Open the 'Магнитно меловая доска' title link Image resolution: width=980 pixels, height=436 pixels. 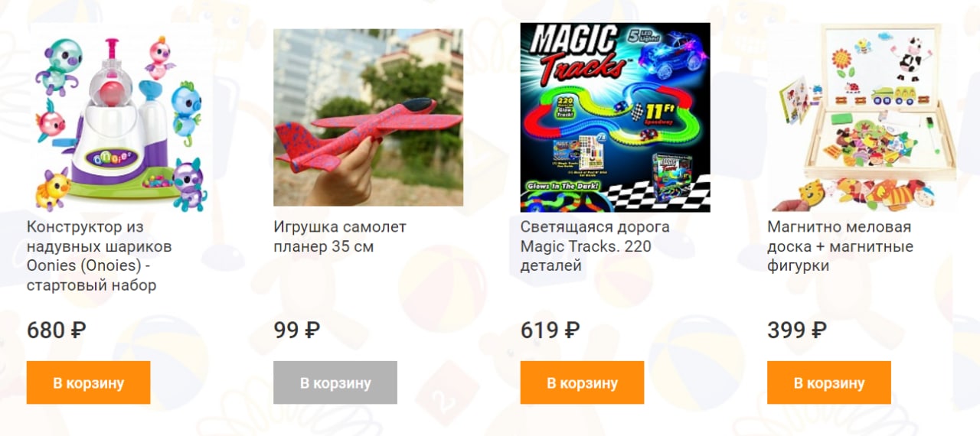pyautogui.click(x=840, y=246)
